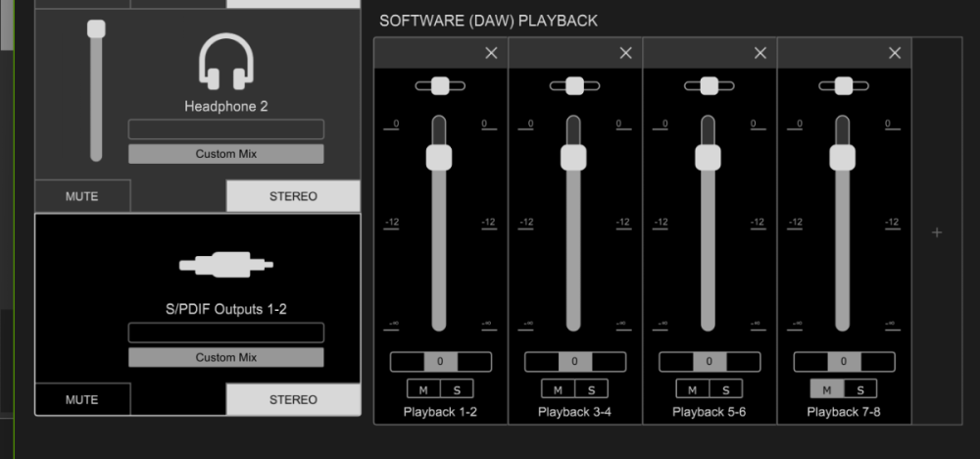Click the Playback 3-4 gain value field
Screen dimensions: 980x459
point(574,362)
